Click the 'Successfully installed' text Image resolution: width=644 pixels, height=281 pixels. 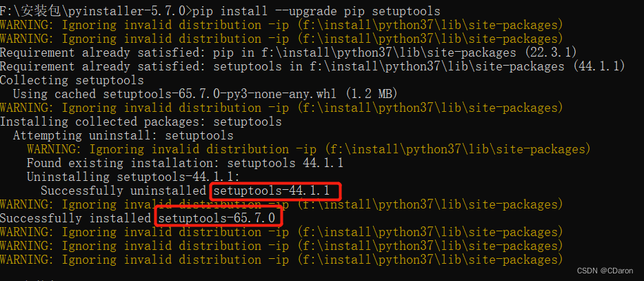click(x=76, y=218)
